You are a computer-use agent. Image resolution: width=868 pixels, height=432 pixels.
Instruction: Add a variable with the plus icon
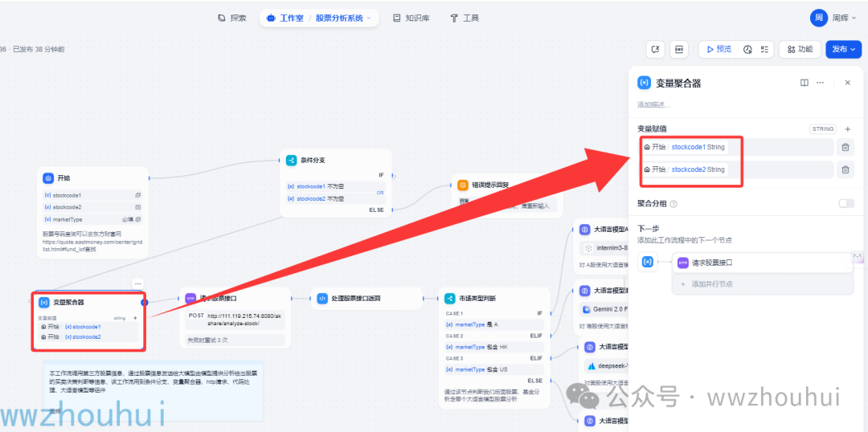(847, 128)
